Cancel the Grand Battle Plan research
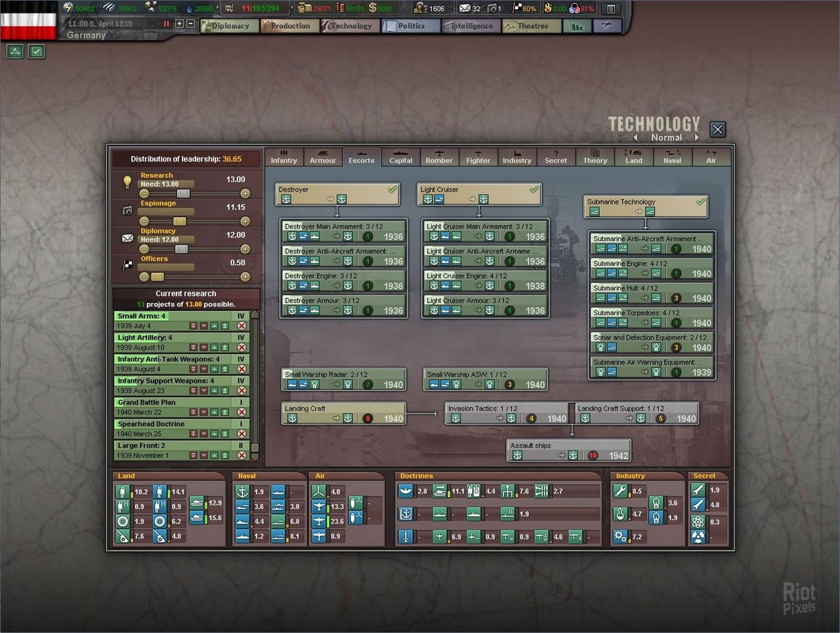The height and width of the screenshot is (633, 840). tap(241, 413)
